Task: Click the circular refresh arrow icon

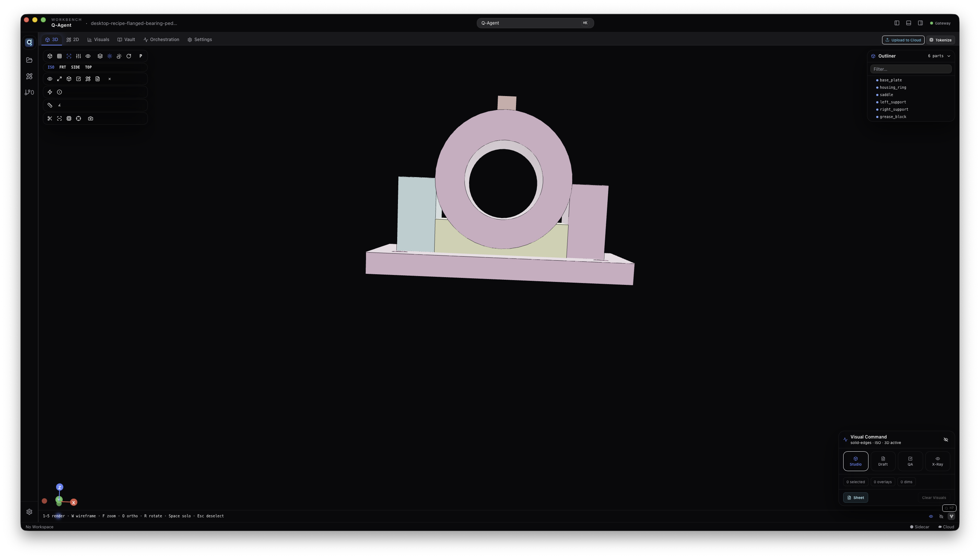Action: coord(129,56)
